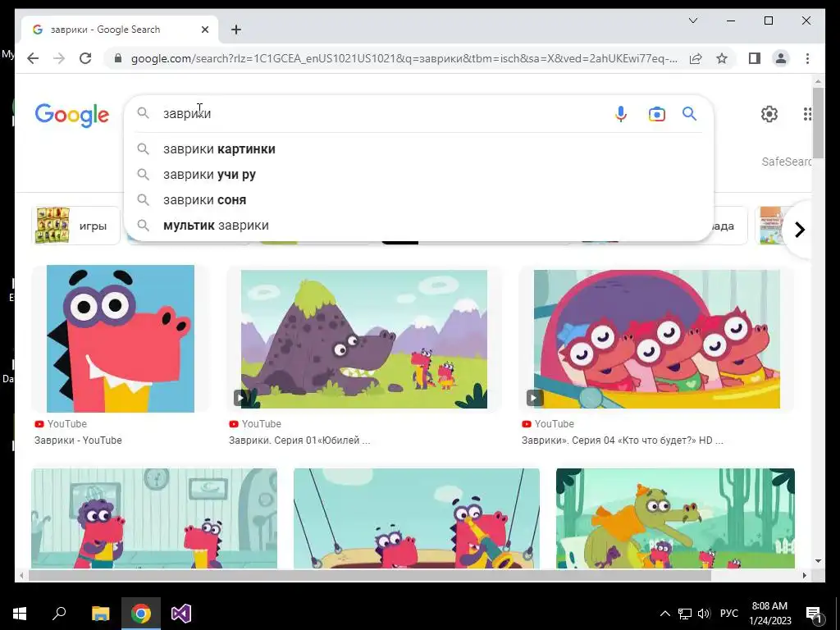Image resolution: width=840 pixels, height=630 pixels.
Task: Open the four sleeping dinosaurs thumbnail
Action: click(x=657, y=339)
